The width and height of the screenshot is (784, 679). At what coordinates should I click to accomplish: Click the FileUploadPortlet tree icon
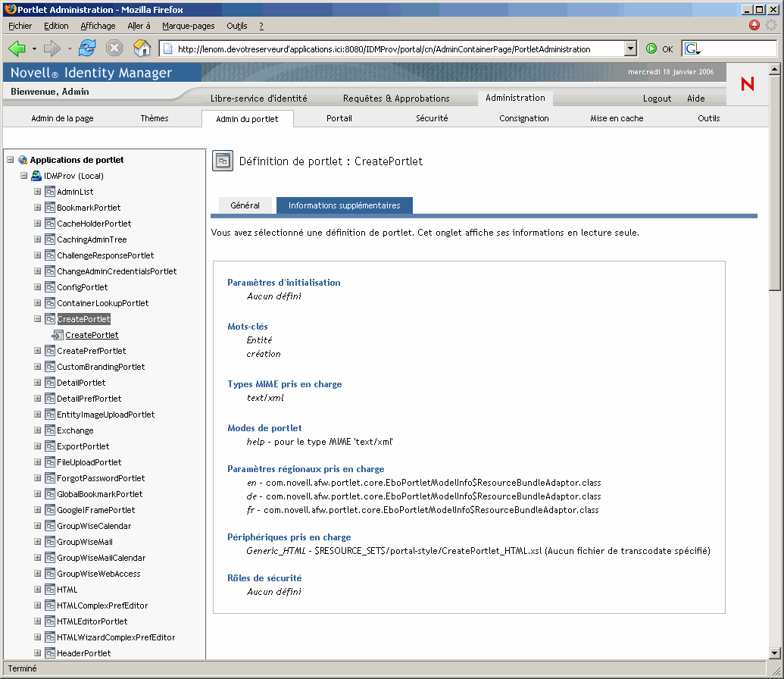(49, 462)
